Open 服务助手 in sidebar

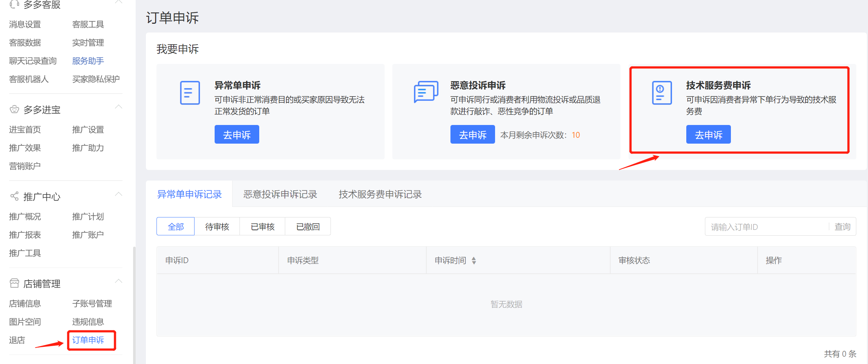[x=88, y=61]
